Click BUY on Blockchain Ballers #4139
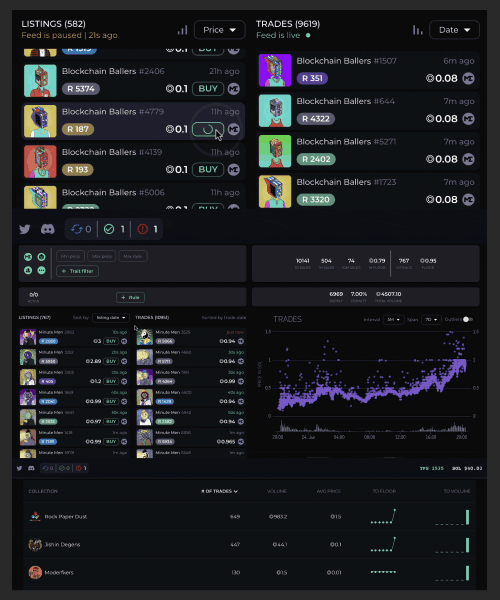 (x=208, y=170)
